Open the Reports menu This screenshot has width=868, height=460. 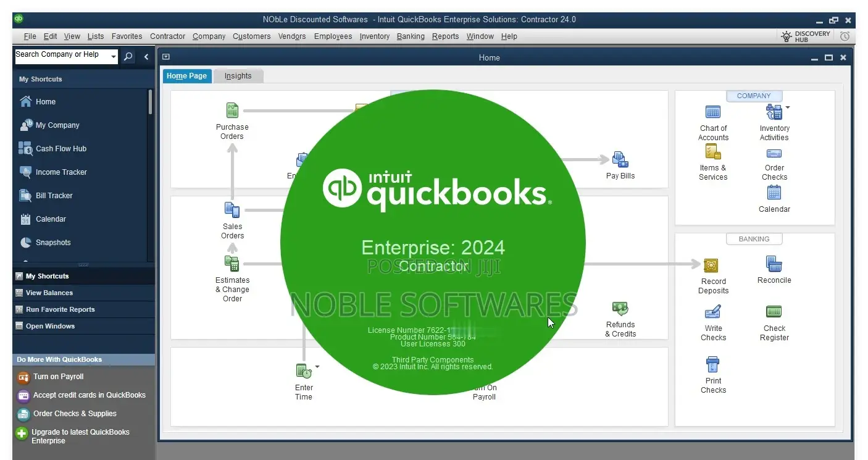(x=445, y=36)
